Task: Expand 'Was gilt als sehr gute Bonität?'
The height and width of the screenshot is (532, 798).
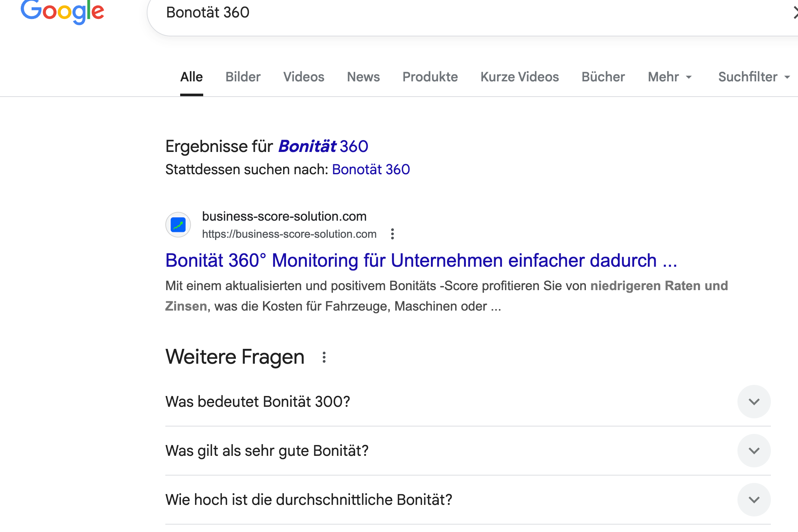Action: [753, 451]
